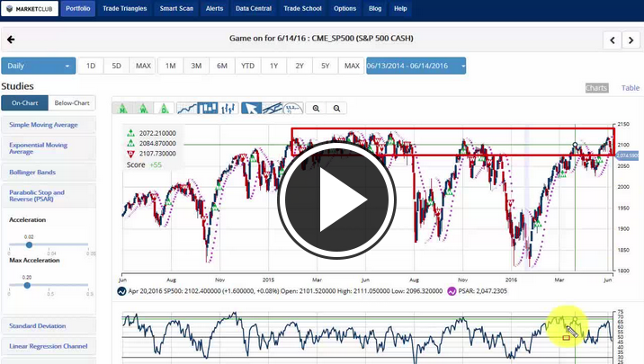Open Smart Scan menu
This screenshot has height=364, width=644.
pos(176,9)
